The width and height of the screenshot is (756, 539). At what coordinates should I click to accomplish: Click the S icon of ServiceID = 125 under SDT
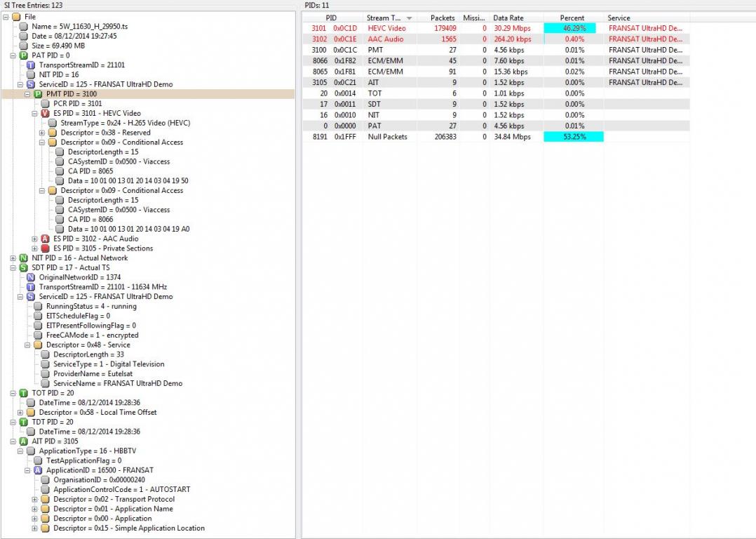[30, 297]
